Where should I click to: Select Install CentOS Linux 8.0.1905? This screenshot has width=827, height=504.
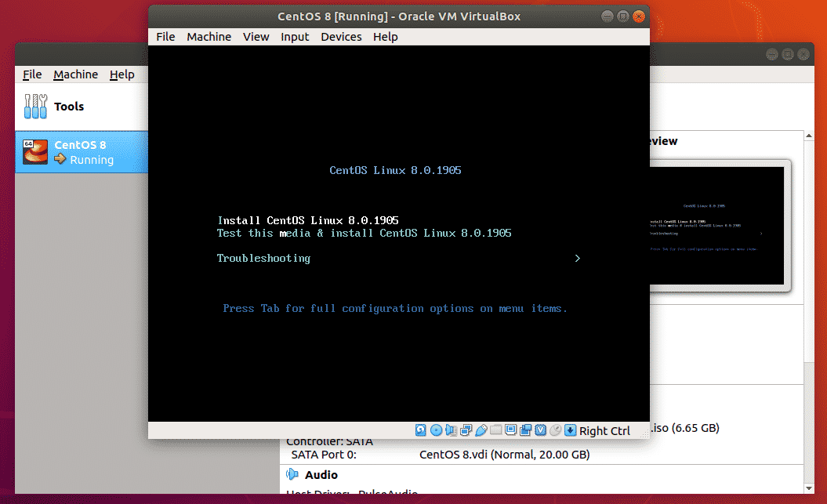pyautogui.click(x=307, y=220)
